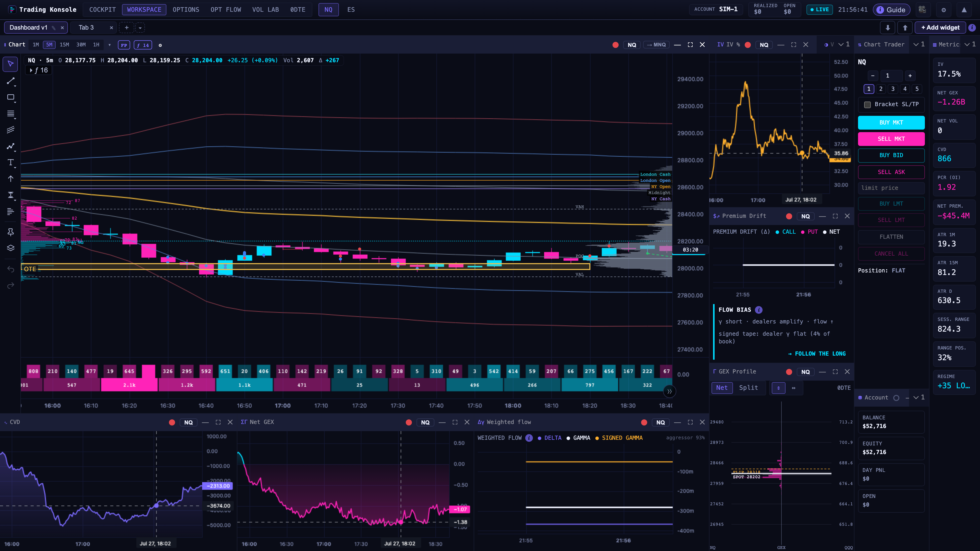980x551 pixels.
Task: Toggle the red link dot in Net GEX widget
Action: click(409, 422)
